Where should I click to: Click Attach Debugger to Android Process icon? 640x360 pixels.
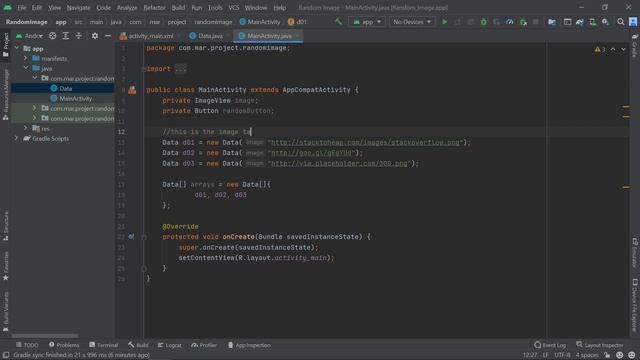tap(523, 22)
